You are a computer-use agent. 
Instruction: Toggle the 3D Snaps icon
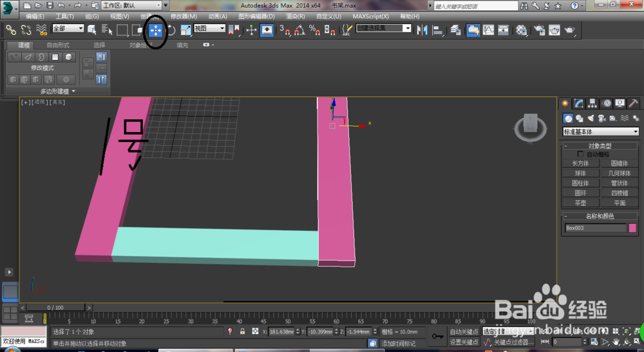coord(284,30)
